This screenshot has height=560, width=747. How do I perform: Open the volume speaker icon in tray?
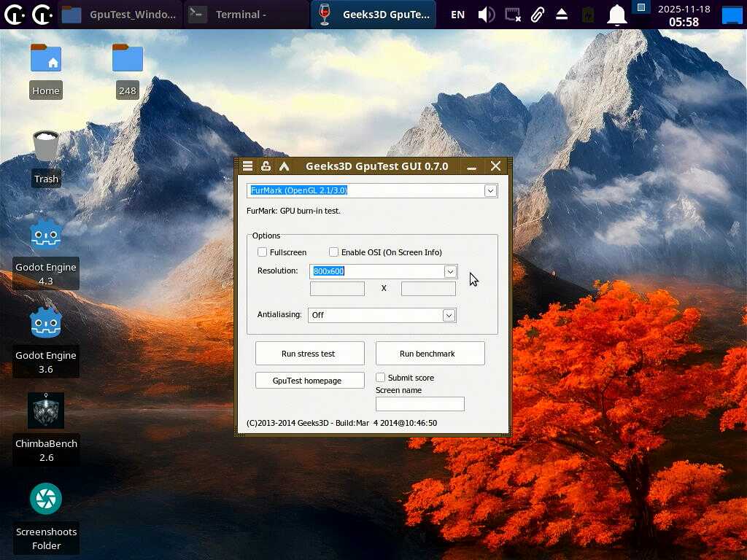[x=487, y=15]
